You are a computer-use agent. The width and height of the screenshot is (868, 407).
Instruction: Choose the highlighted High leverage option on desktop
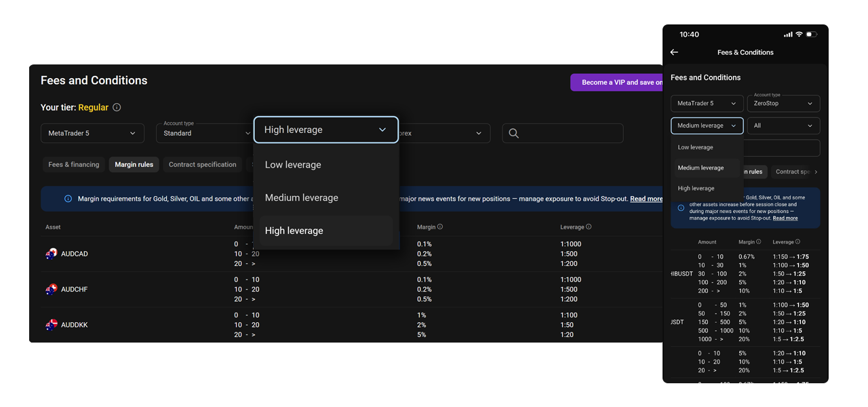click(325, 231)
